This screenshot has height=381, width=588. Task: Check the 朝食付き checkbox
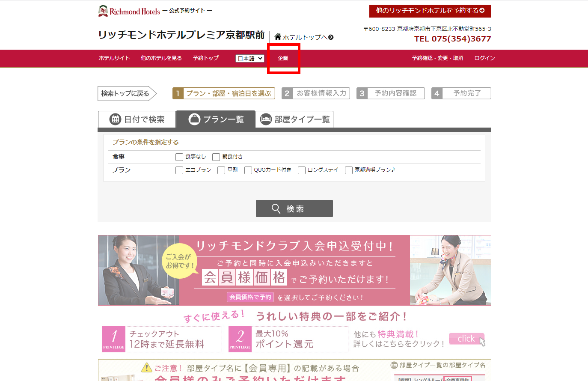216,157
